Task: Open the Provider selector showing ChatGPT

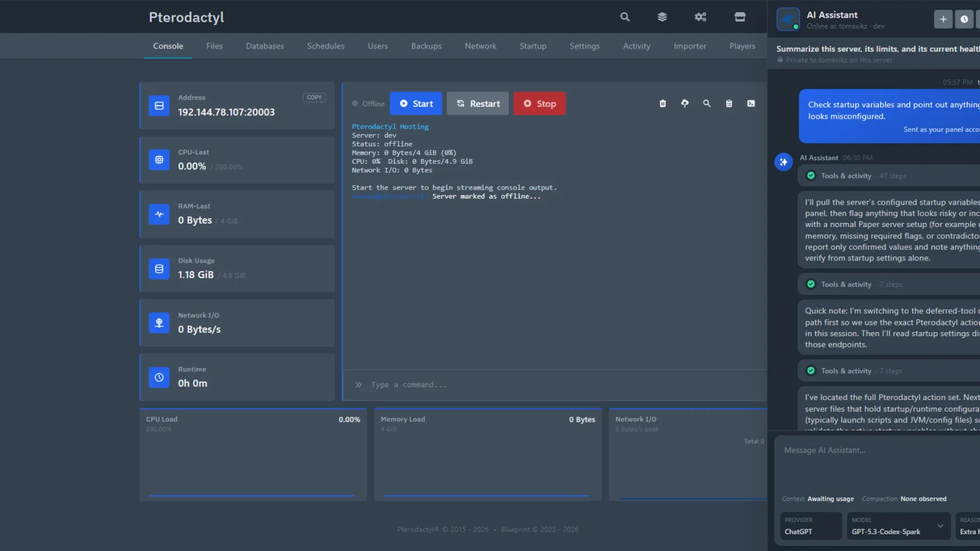Action: click(x=811, y=526)
